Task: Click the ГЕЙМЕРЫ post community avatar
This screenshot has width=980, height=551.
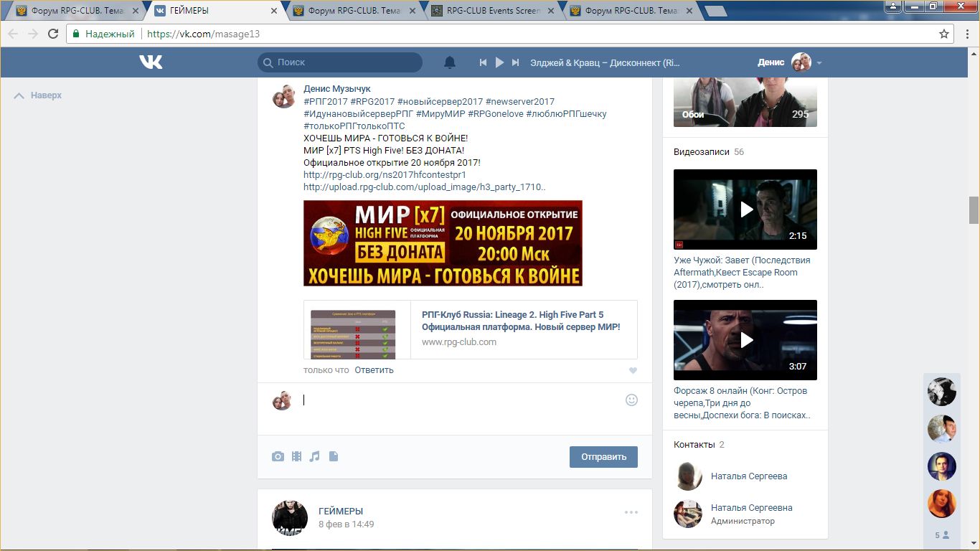Action: [290, 518]
